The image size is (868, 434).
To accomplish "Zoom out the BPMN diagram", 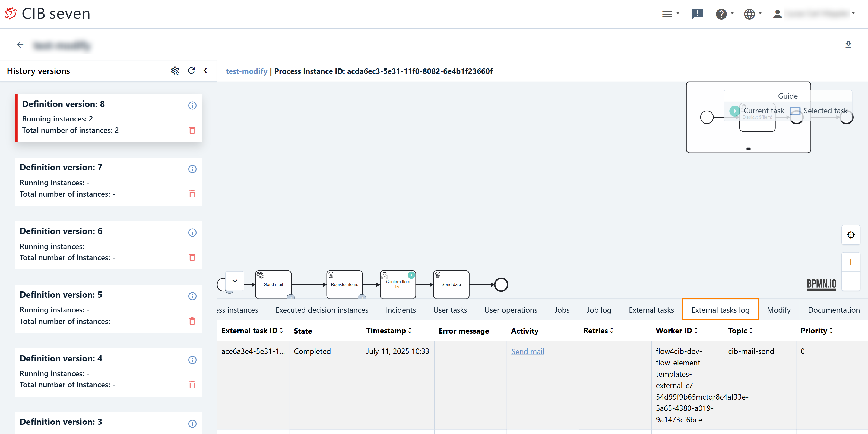I will coord(850,281).
